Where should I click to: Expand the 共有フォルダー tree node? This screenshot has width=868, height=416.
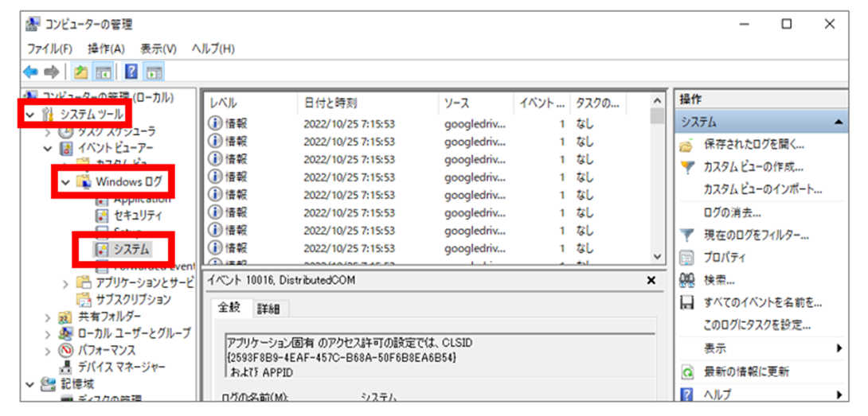click(x=48, y=317)
